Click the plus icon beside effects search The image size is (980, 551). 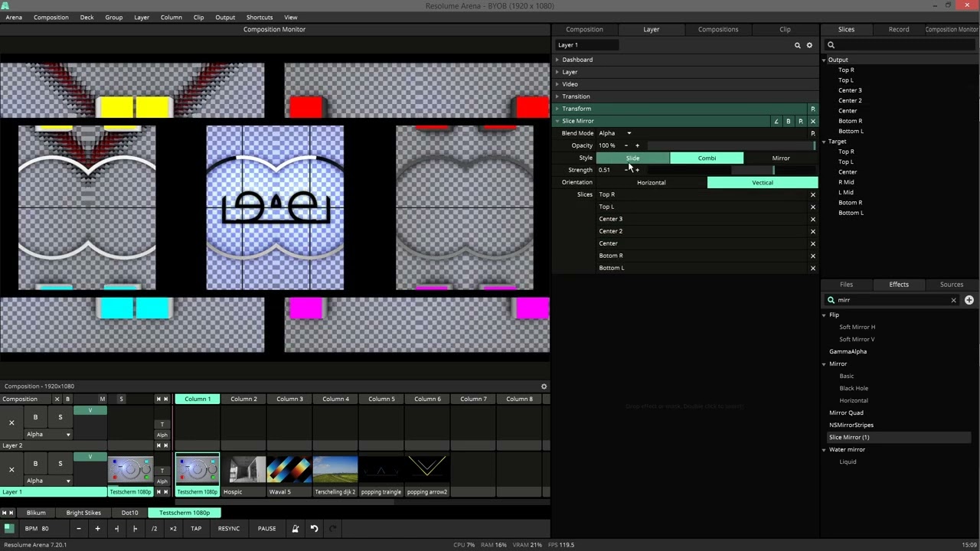969,300
